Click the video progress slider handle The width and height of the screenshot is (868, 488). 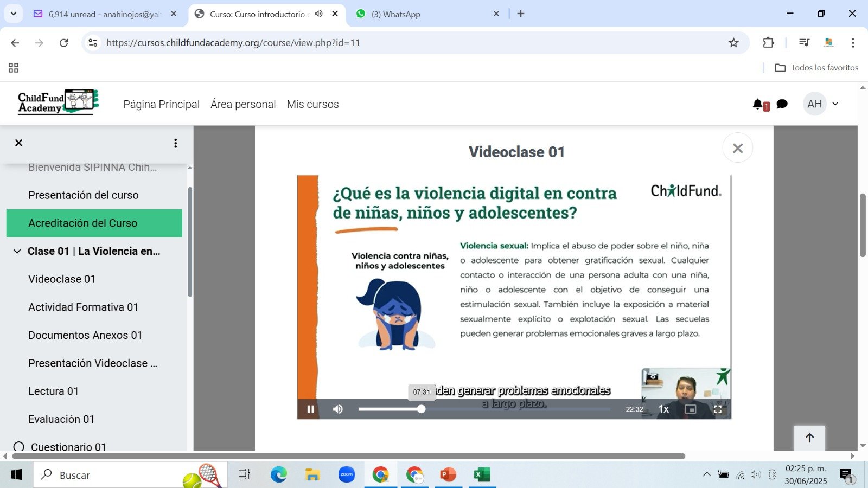click(422, 409)
